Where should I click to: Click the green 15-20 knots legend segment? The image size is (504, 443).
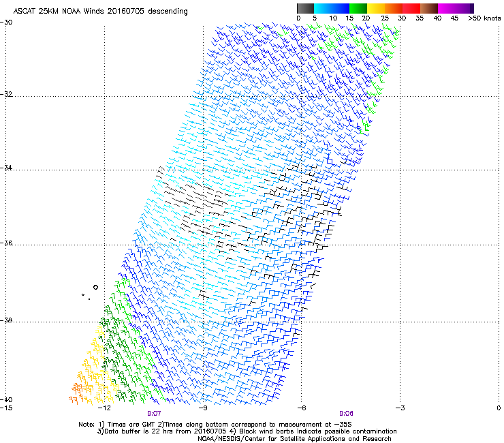point(358,8)
